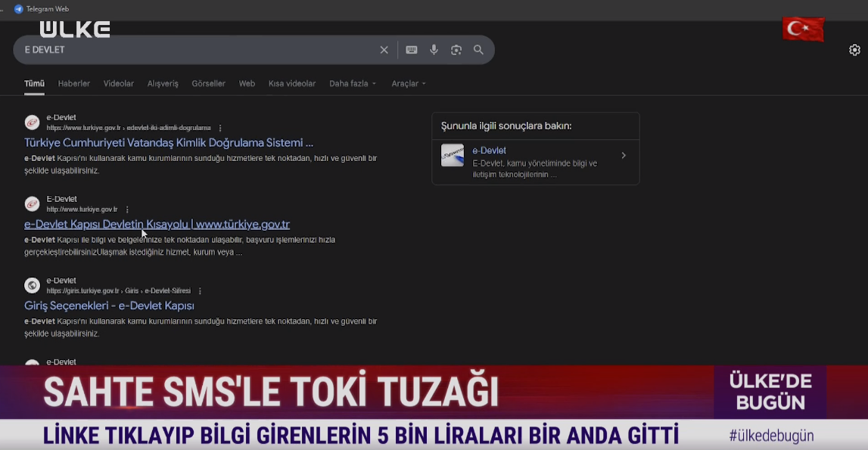Expand the Araçlar dropdown
This screenshot has height=450, width=868.
point(408,84)
